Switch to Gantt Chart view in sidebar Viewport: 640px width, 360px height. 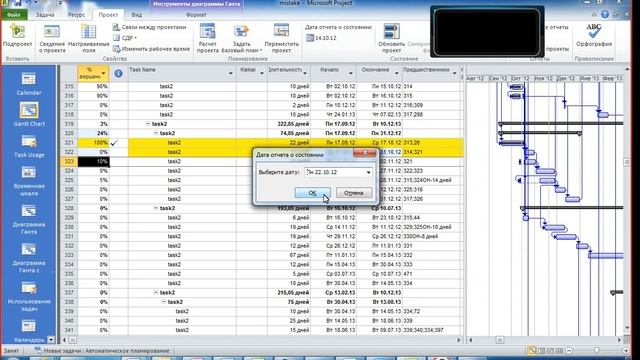(x=29, y=114)
